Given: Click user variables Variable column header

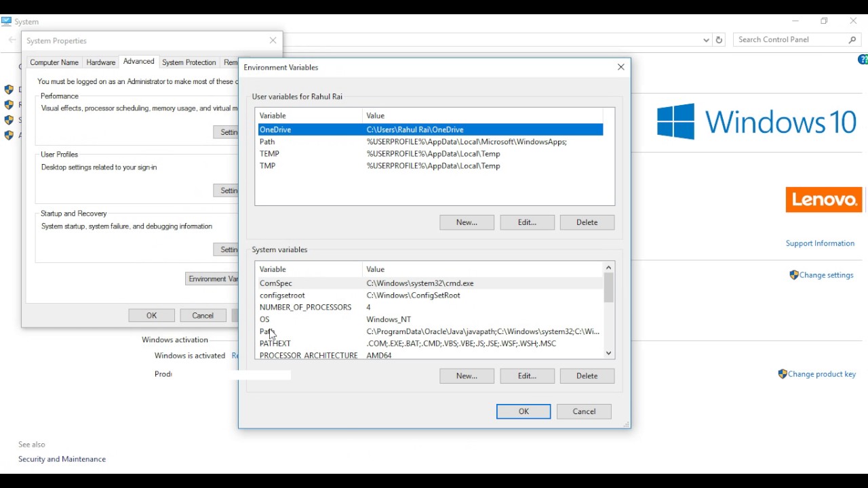Looking at the screenshot, I should [309, 116].
